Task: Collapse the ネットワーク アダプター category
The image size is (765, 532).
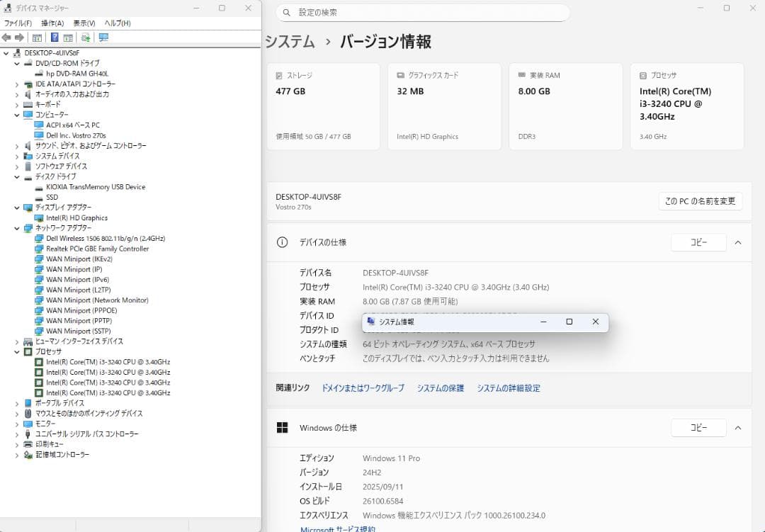Action: coord(17,228)
